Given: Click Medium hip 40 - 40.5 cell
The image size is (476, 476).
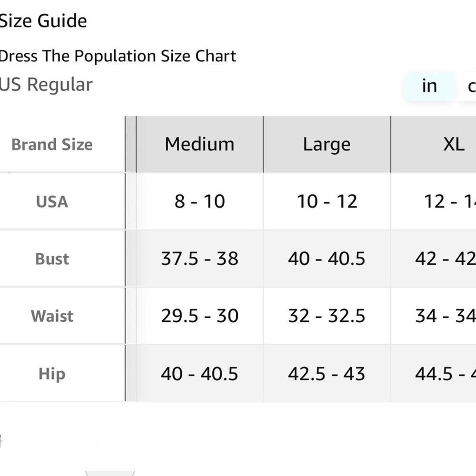Looking at the screenshot, I should pyautogui.click(x=200, y=373).
